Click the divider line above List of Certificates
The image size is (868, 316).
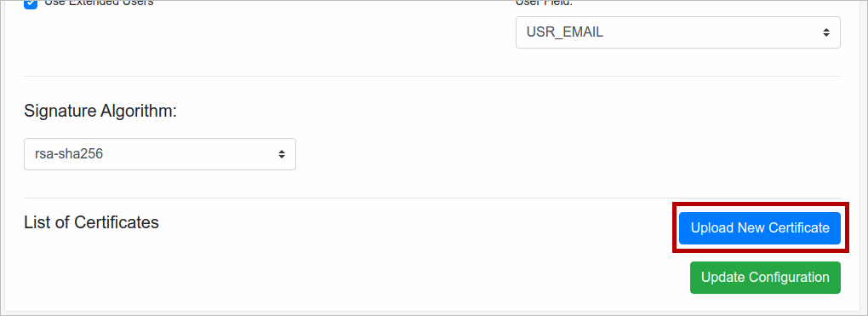[432, 198]
